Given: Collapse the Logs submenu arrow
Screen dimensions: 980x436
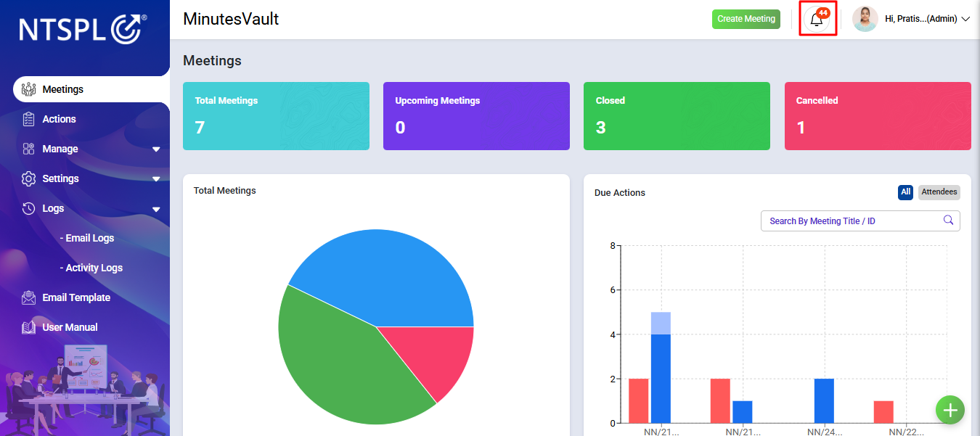Looking at the screenshot, I should click(156, 209).
